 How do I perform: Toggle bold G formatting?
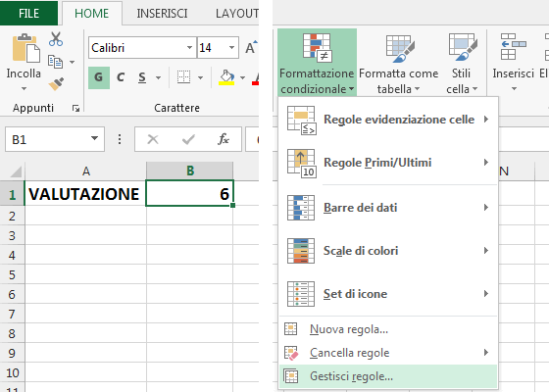(99, 77)
